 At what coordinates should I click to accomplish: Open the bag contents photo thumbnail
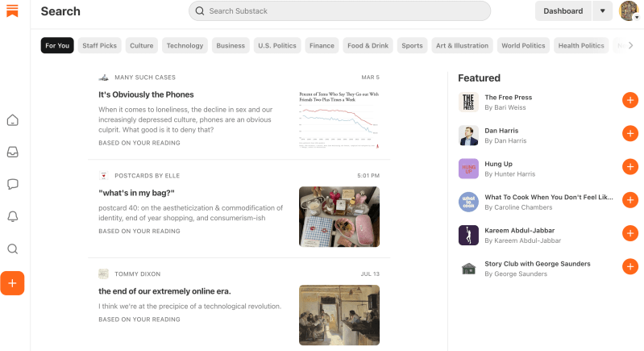[x=339, y=216]
